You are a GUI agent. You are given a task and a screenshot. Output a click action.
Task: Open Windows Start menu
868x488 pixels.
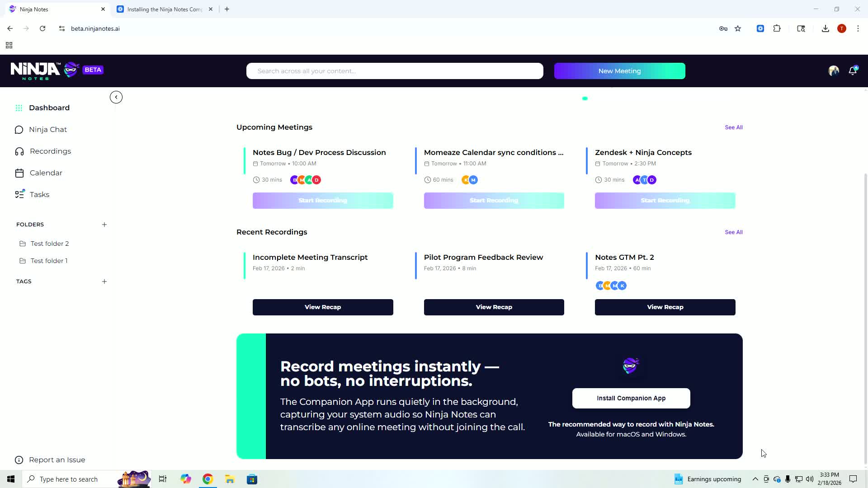click(x=11, y=479)
